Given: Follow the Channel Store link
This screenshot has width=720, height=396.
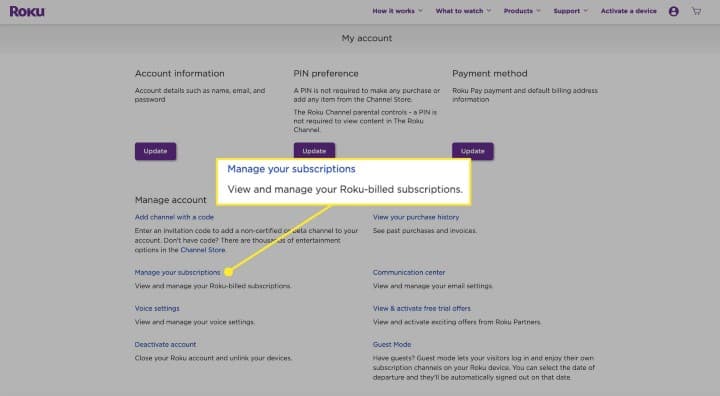Looking at the screenshot, I should (202, 250).
